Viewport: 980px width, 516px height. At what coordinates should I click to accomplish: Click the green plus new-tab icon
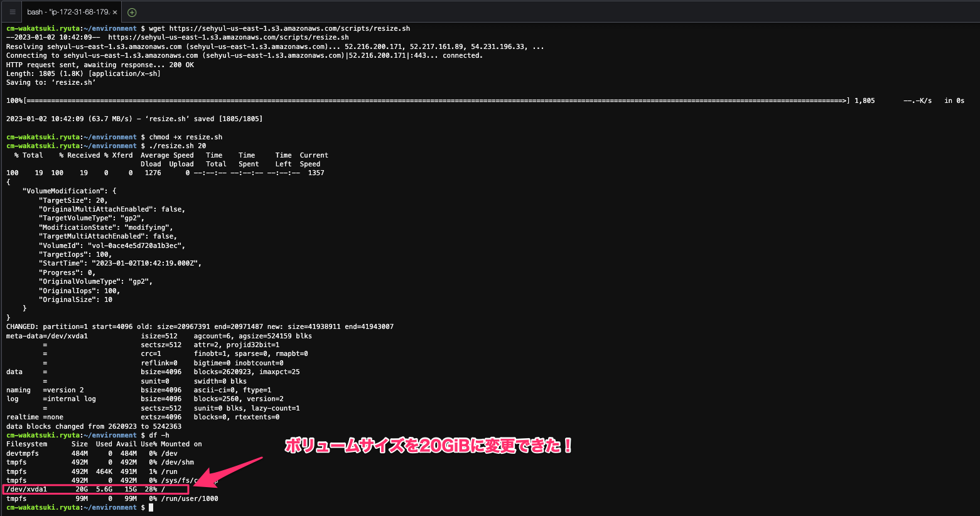[132, 12]
